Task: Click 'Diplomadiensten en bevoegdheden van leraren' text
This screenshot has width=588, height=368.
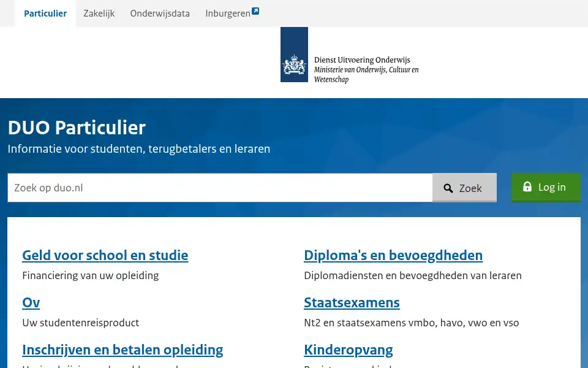Action: click(413, 275)
